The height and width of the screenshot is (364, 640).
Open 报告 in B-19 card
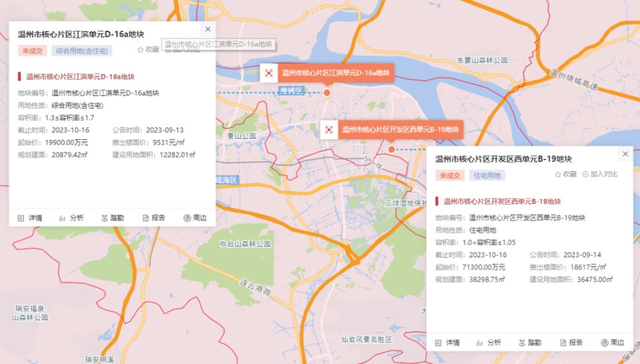(x=571, y=343)
